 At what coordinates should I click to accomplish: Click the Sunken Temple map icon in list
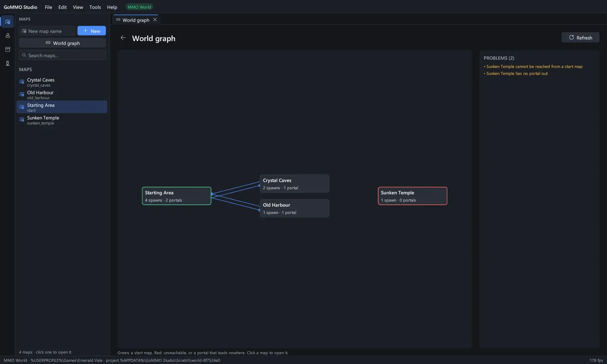[x=22, y=120]
